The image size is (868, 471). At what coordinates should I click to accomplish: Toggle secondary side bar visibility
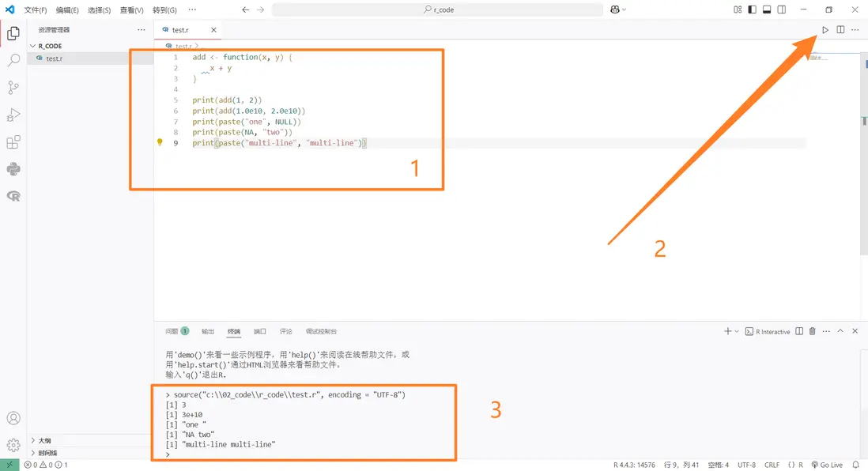tap(782, 9)
